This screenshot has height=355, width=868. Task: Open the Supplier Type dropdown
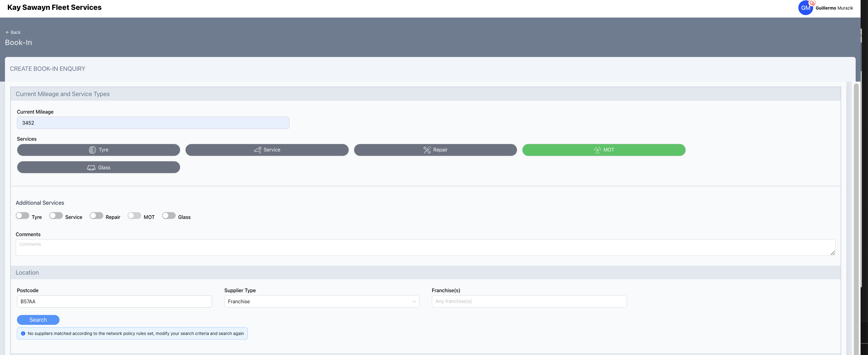[322, 301]
